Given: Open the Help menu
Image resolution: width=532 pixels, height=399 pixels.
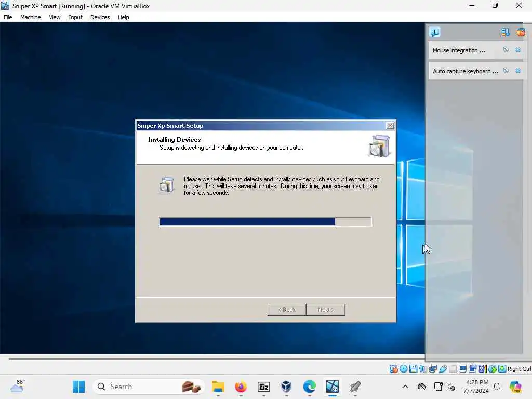Looking at the screenshot, I should click(123, 17).
